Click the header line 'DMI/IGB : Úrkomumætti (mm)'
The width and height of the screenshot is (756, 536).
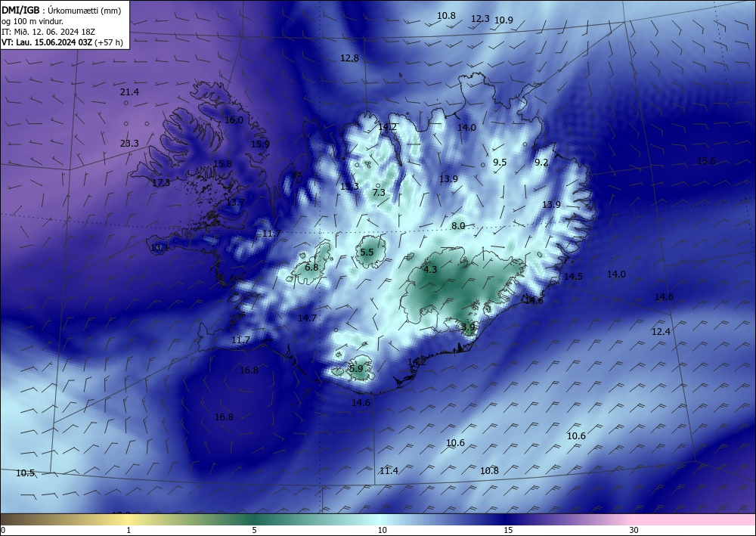61,10
